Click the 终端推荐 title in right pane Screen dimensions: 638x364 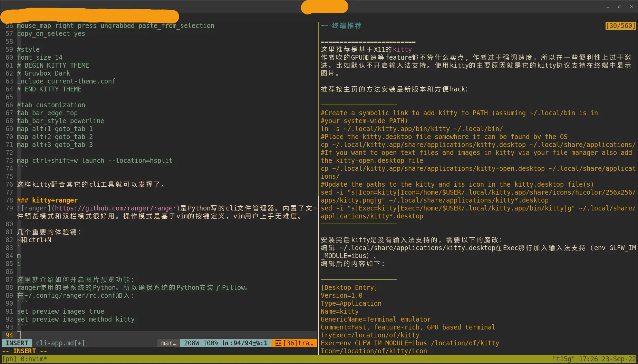[x=347, y=26]
